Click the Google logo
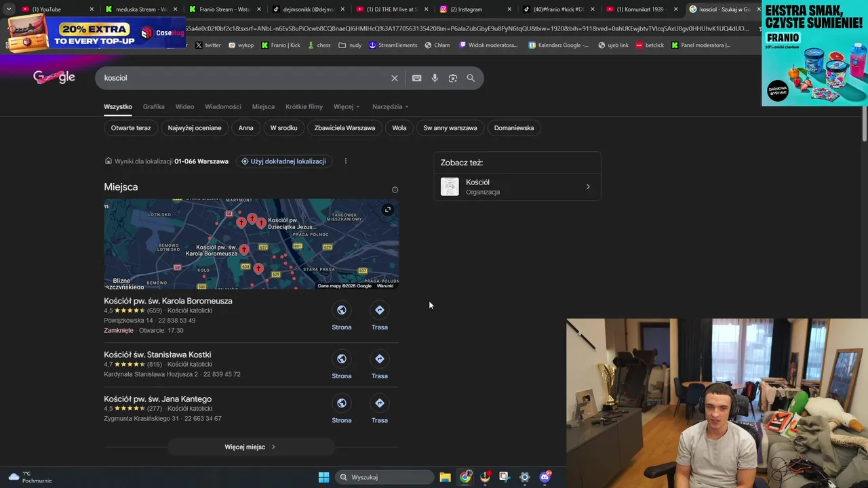This screenshot has width=868, height=488. pos(54,77)
